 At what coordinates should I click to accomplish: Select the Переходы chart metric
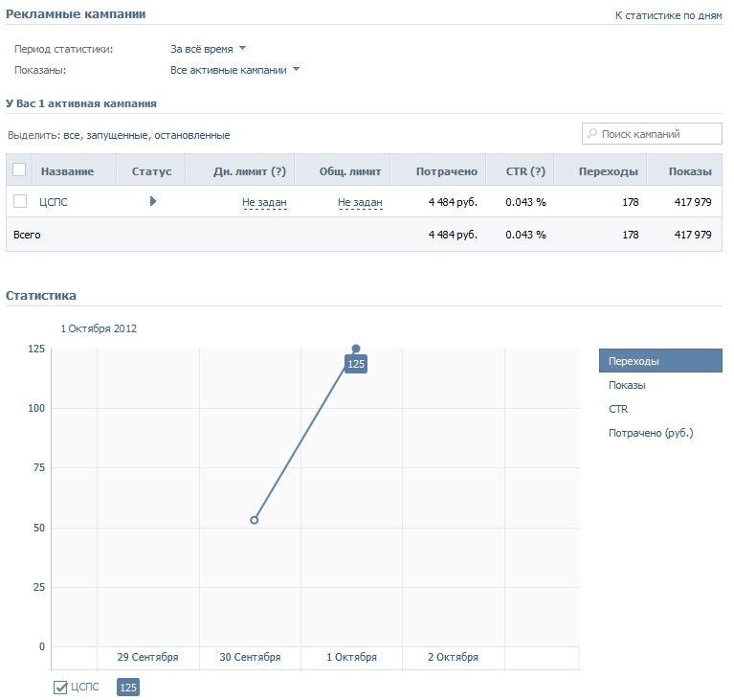click(x=660, y=361)
